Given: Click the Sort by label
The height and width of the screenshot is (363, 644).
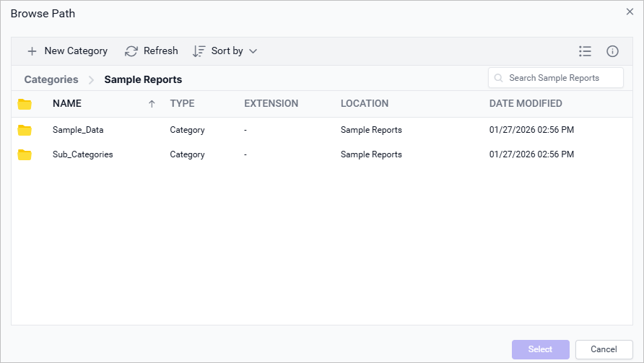Looking at the screenshot, I should (x=227, y=51).
